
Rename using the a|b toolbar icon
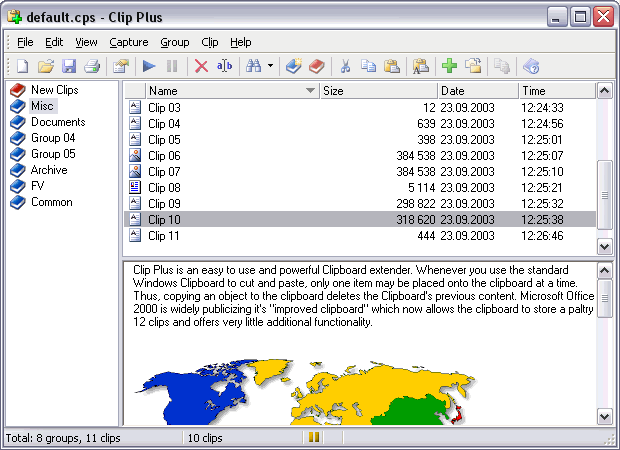pyautogui.click(x=224, y=66)
